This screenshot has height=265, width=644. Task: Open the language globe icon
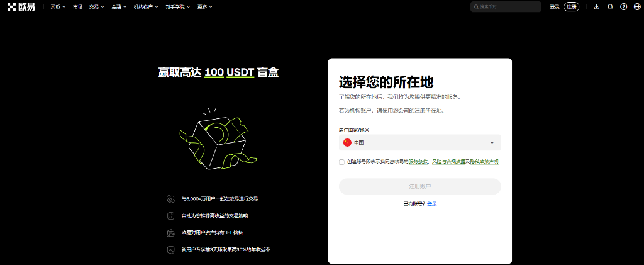point(637,7)
